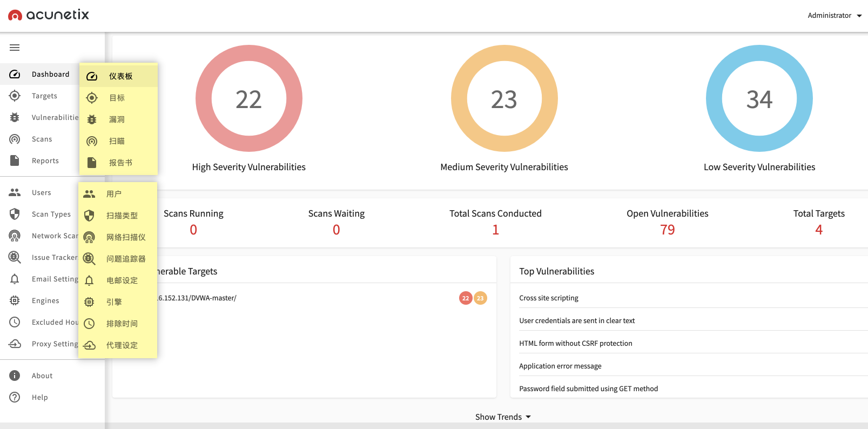This screenshot has width=868, height=429.
Task: Click the Help question mark icon
Action: point(15,397)
